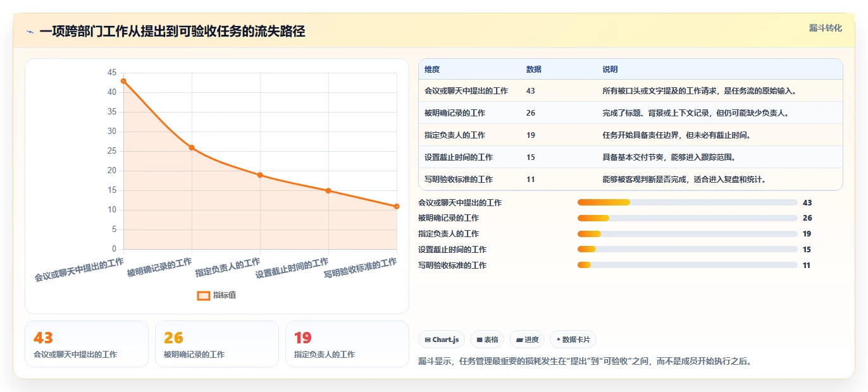
Task: Select the 数据卡片 tag button
Action: (x=573, y=340)
